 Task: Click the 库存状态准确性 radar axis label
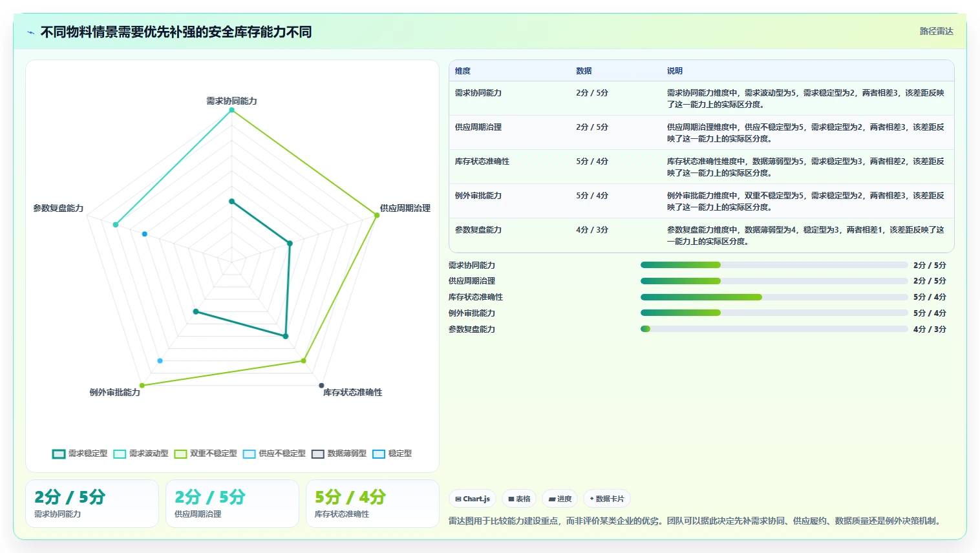(353, 392)
